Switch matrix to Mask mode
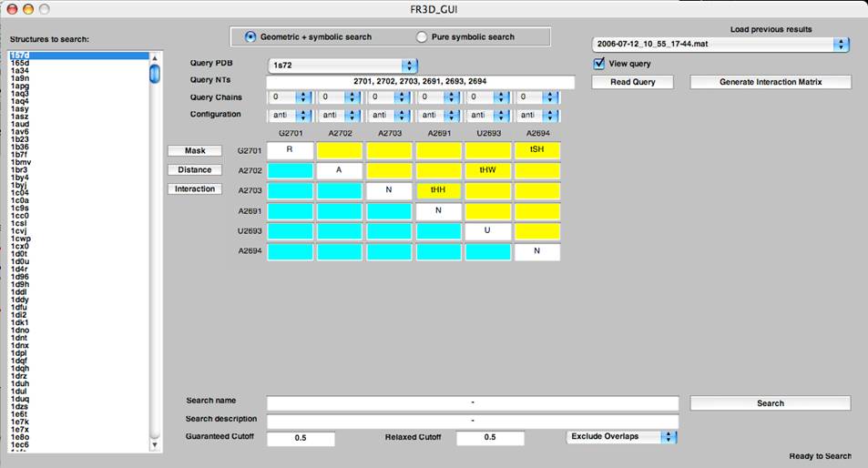 (x=195, y=150)
